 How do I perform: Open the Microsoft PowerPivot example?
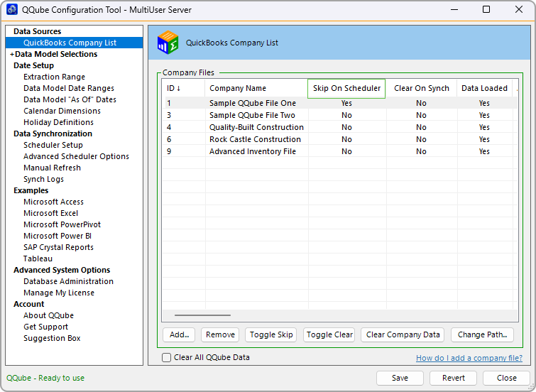(x=62, y=224)
